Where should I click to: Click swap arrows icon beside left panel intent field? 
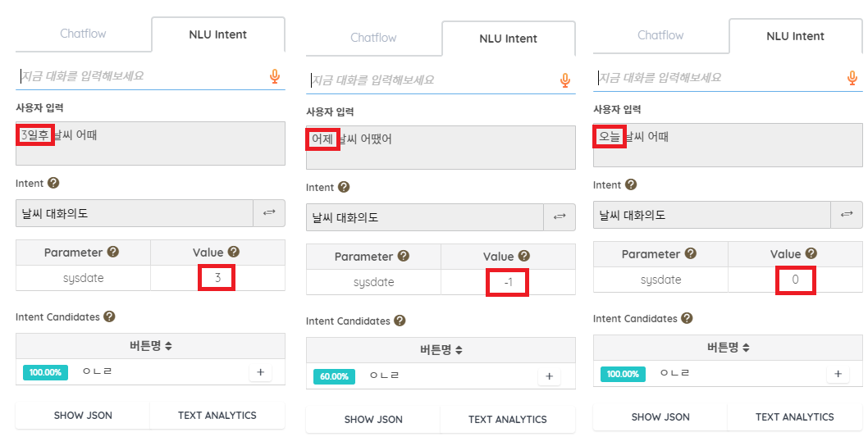point(269,213)
